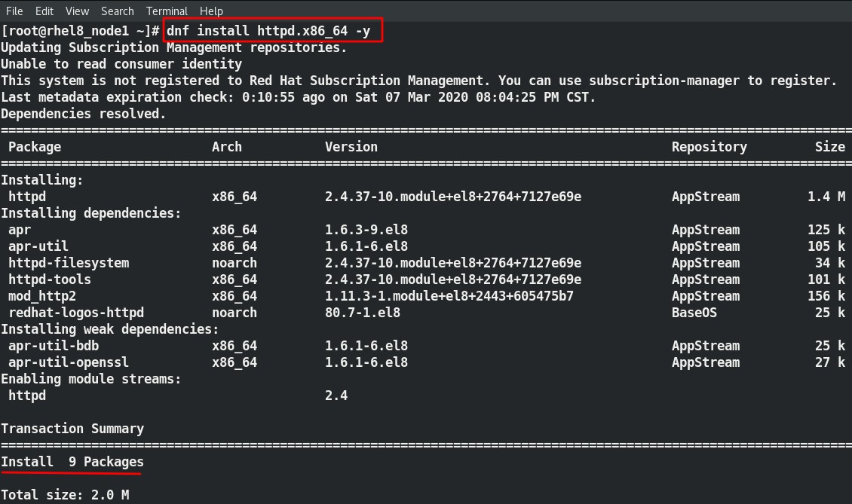Click the Transaction Summary heading
Screen dimensions: 852x504
72,428
